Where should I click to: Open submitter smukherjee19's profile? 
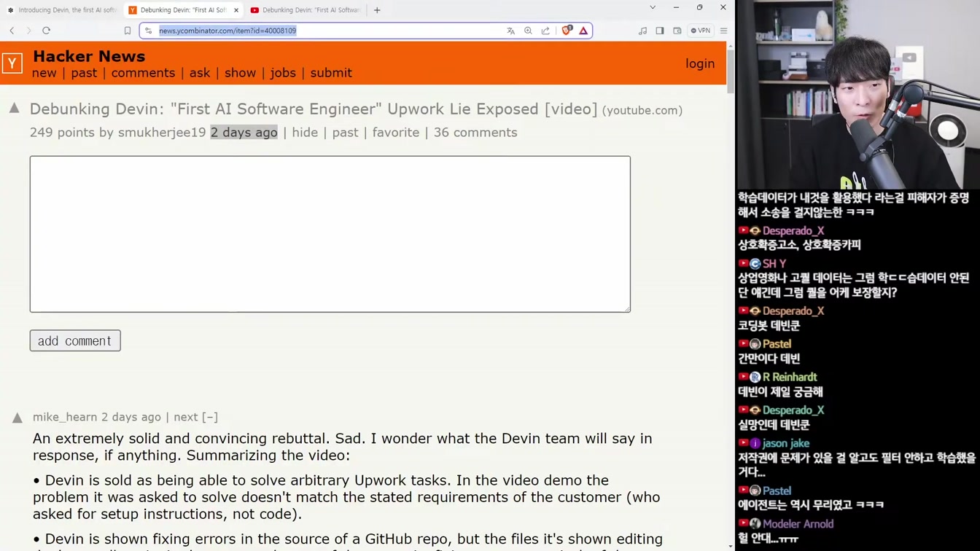coord(162,133)
